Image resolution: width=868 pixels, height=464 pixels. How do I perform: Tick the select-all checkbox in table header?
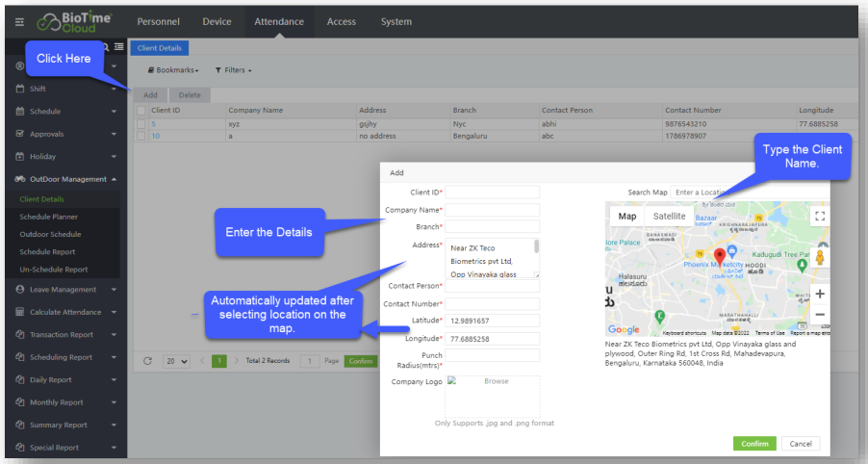(141, 111)
